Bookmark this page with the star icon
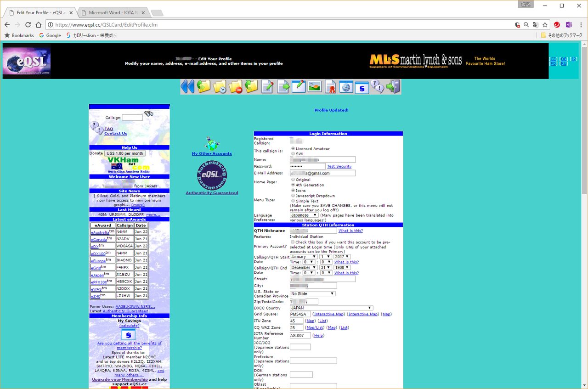This screenshot has width=588, height=389. click(545, 25)
